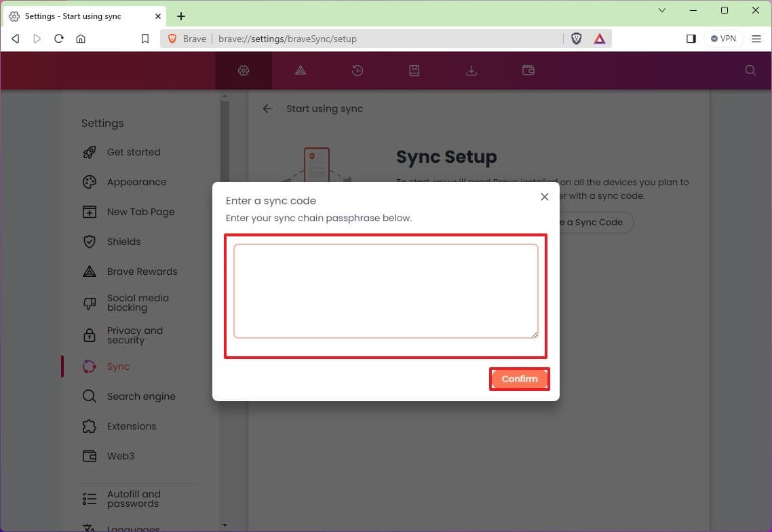Go back using the arrow beside Start using sync
This screenshot has height=532, width=772.
[x=267, y=109]
